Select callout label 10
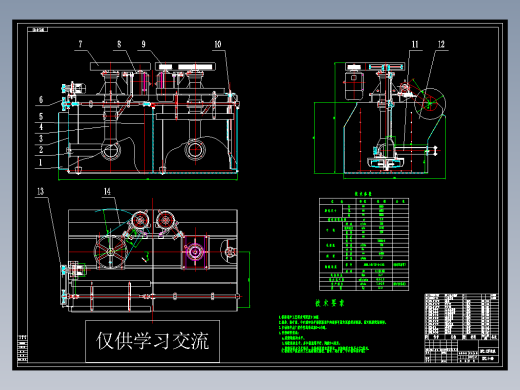 pos(218,44)
